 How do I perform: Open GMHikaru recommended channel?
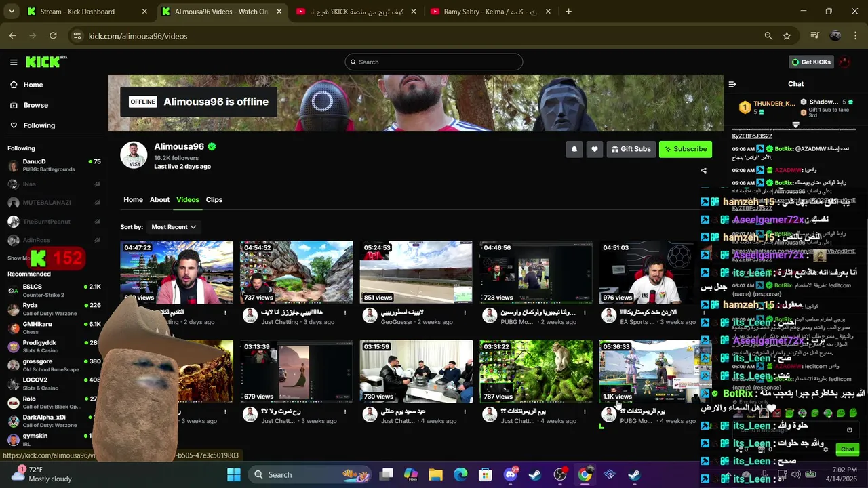[54, 327]
